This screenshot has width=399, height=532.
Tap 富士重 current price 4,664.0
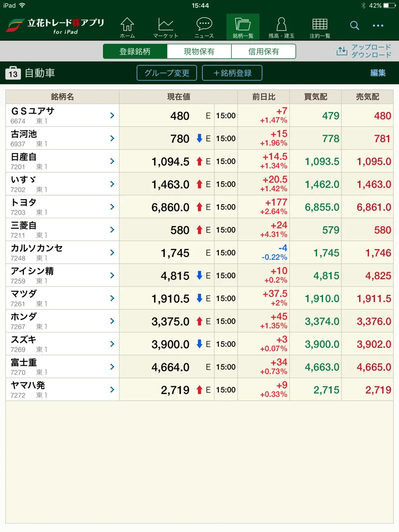point(170,367)
